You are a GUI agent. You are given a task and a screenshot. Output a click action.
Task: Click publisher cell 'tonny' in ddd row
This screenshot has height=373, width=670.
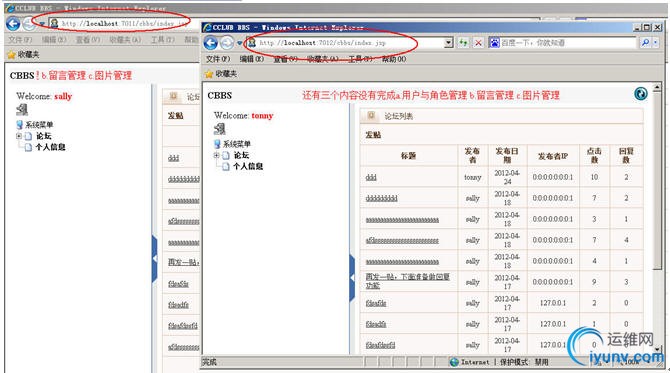(x=473, y=177)
